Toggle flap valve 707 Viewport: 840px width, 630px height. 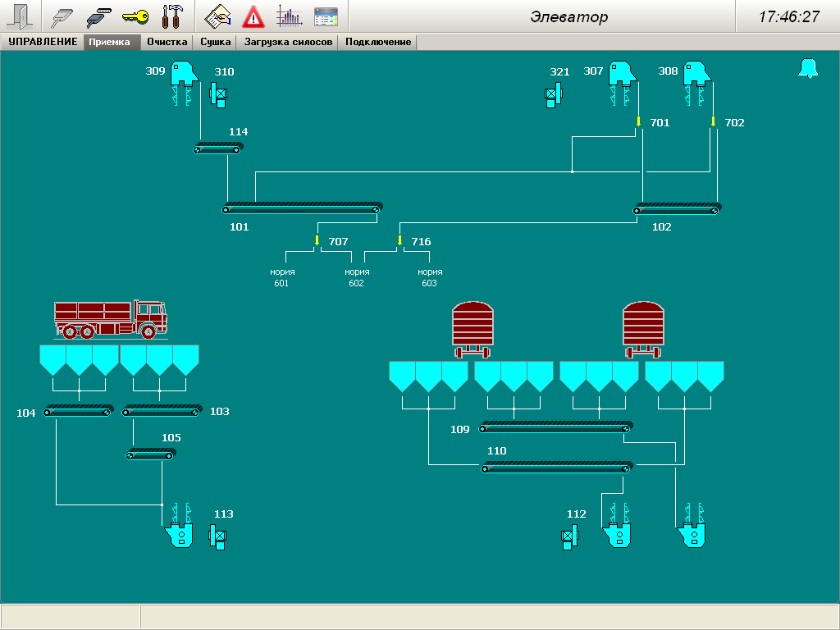pos(317,240)
